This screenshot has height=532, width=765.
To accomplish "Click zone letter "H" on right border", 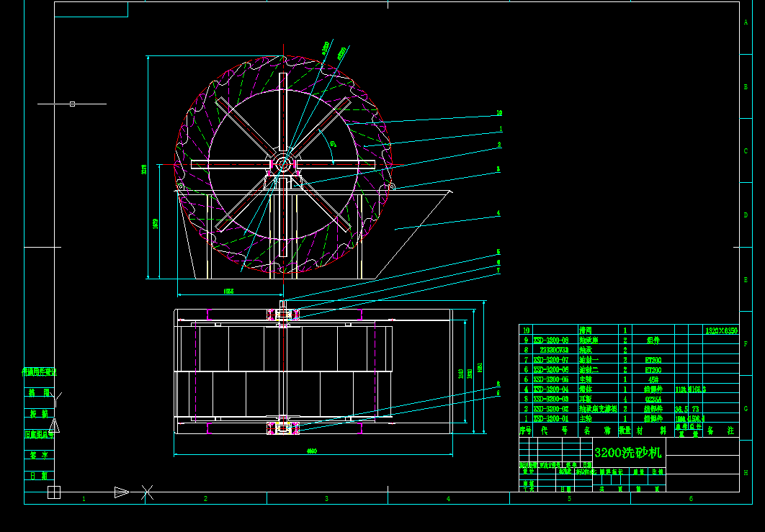I will coord(746,472).
